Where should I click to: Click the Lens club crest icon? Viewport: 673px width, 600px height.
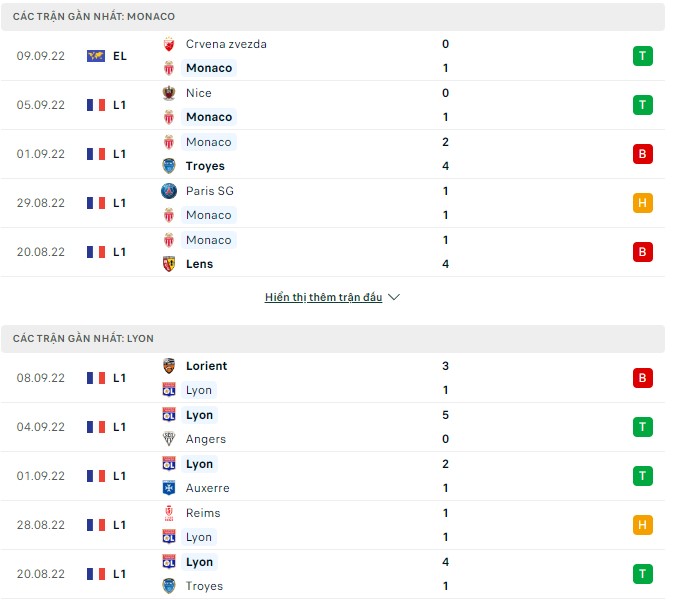169,264
